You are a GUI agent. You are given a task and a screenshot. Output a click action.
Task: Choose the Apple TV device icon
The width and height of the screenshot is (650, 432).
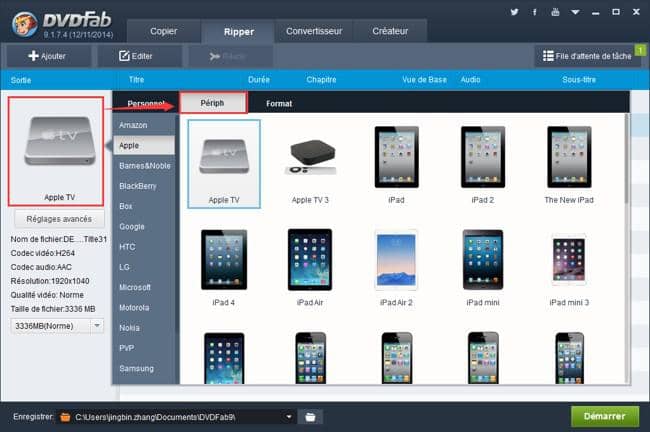point(224,164)
